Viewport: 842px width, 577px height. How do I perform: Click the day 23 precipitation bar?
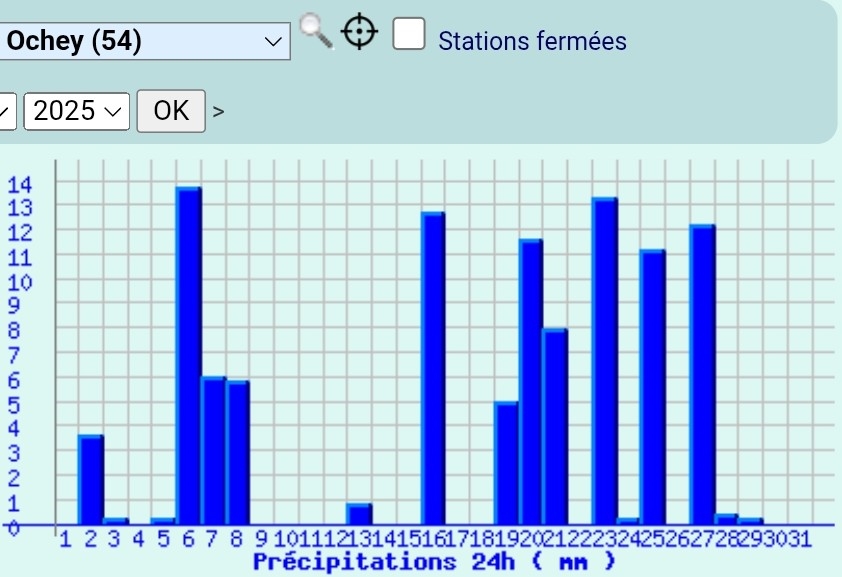click(605, 361)
